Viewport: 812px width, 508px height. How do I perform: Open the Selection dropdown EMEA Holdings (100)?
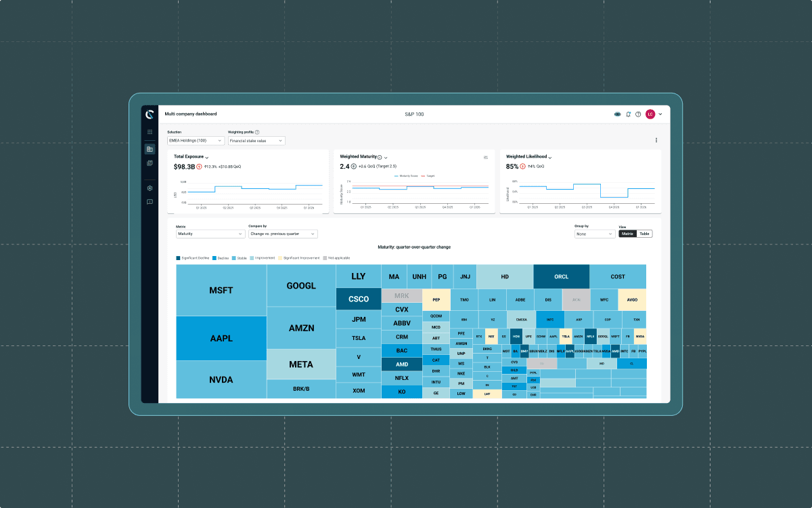click(196, 140)
